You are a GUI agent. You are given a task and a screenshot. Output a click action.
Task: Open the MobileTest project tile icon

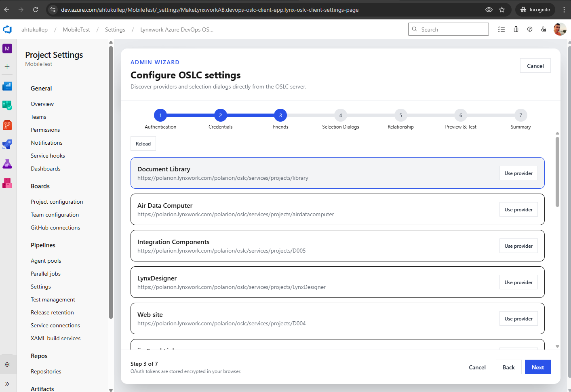(x=7, y=48)
